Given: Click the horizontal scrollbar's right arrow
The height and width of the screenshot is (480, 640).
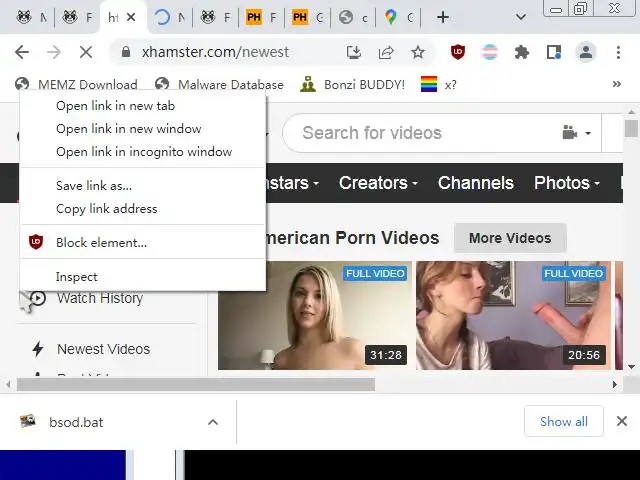Looking at the screenshot, I should [x=615, y=384].
